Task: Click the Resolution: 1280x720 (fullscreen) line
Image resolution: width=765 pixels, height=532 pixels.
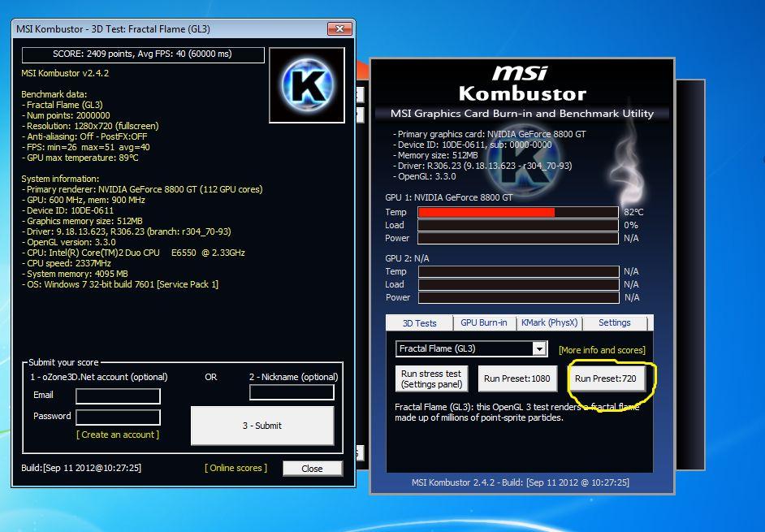Action: point(90,126)
